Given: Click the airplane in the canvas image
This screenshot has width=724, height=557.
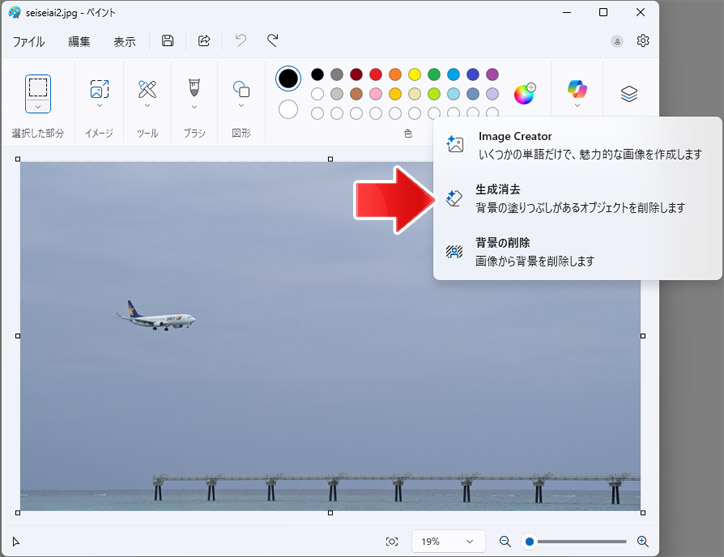Looking at the screenshot, I should [x=156, y=316].
